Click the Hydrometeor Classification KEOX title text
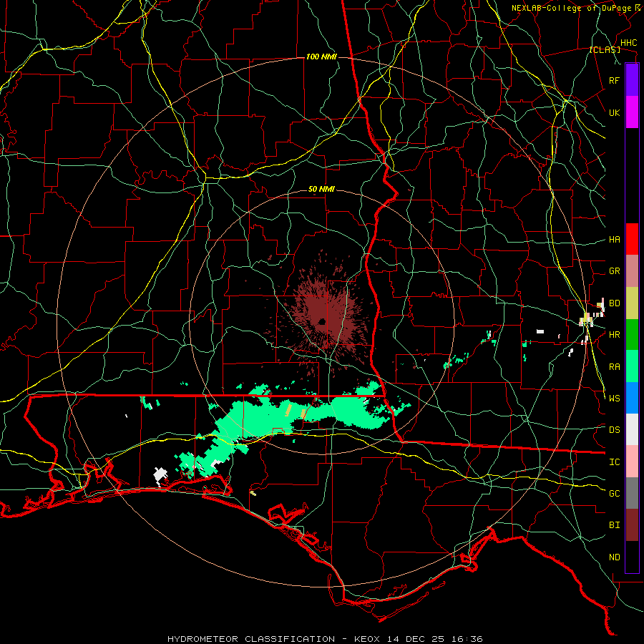 [325, 639]
